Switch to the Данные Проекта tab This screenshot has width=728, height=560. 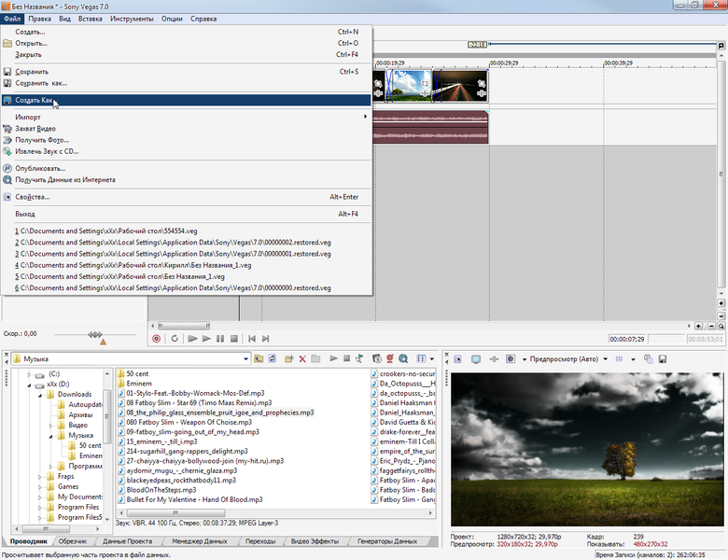coord(127,541)
